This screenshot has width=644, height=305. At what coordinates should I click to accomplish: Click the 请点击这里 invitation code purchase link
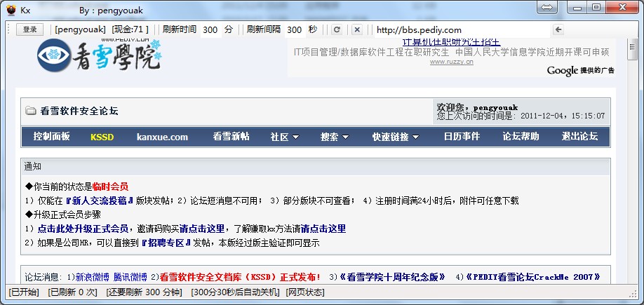[202, 229]
